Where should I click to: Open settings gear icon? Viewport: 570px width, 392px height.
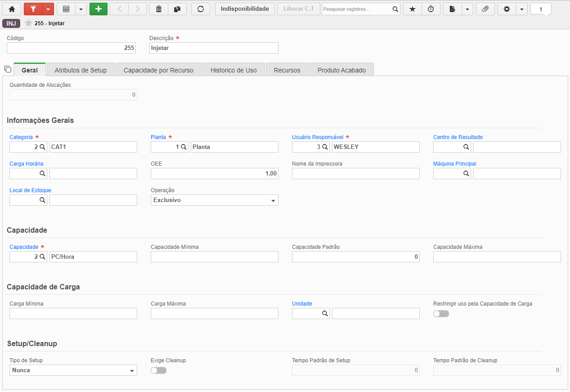click(507, 9)
